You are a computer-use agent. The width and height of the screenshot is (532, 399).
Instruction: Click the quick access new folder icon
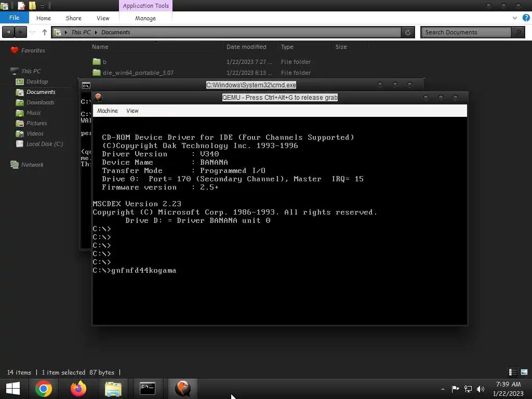click(x=33, y=6)
